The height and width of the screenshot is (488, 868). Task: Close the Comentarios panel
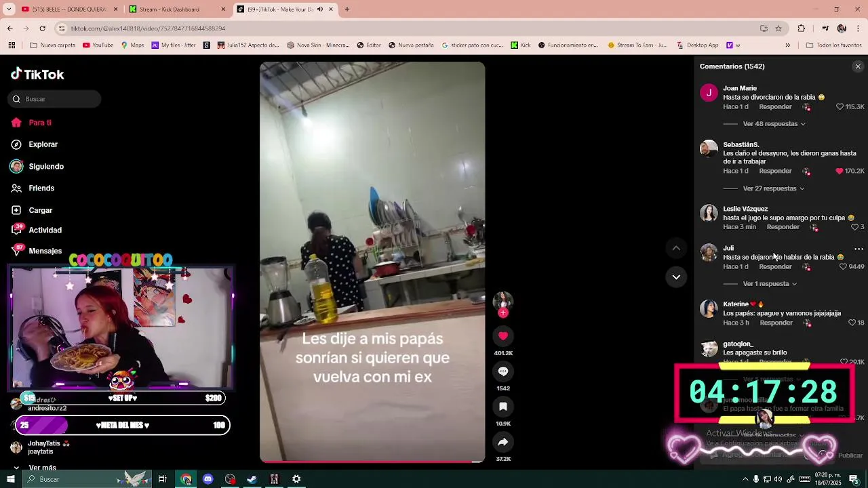tap(858, 66)
